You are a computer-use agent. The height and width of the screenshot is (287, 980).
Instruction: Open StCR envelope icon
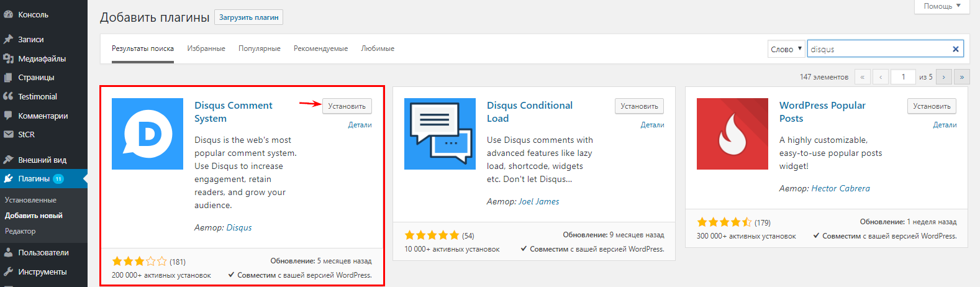(8, 134)
